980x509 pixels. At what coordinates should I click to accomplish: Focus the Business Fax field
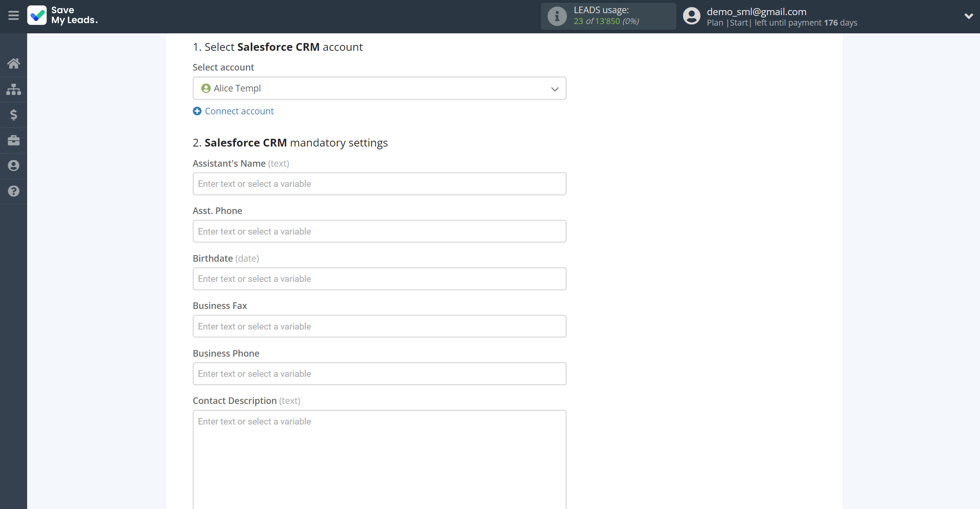380,326
